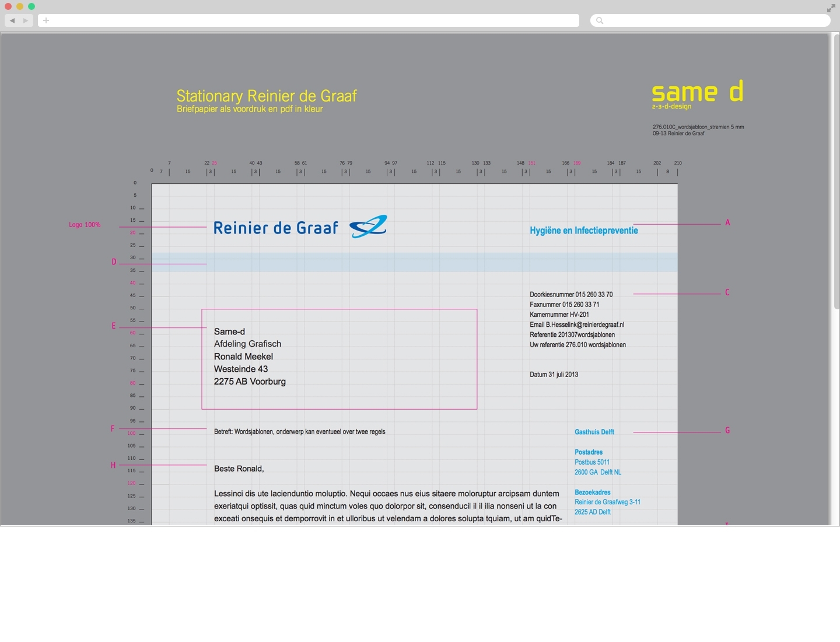
Task: Click the Stationary Reinier de Graaf title
Action: click(267, 96)
